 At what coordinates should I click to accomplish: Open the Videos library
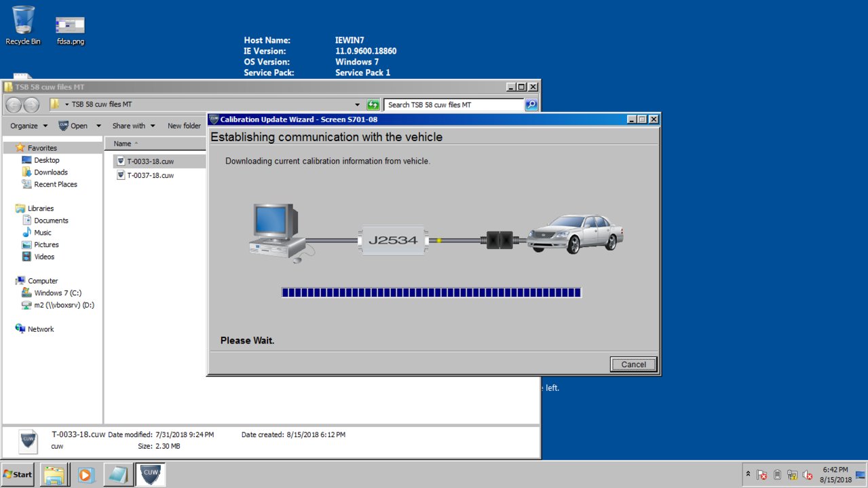pos(45,257)
